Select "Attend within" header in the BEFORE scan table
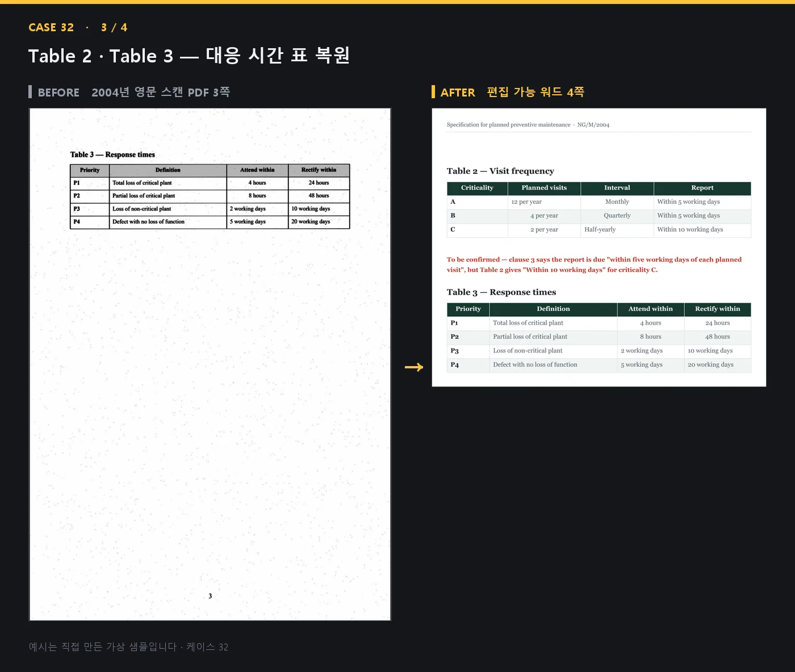Image resolution: width=795 pixels, height=672 pixels. click(x=257, y=170)
